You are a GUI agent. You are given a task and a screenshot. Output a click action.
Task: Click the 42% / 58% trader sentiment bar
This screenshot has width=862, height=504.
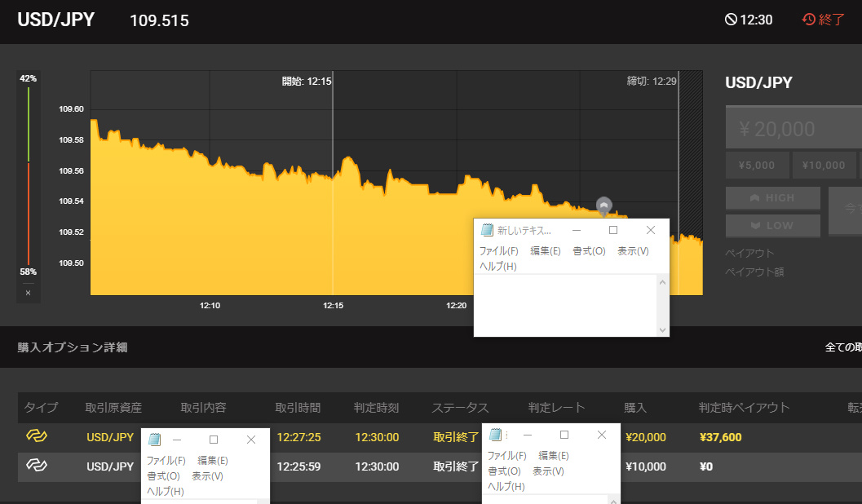click(x=28, y=176)
